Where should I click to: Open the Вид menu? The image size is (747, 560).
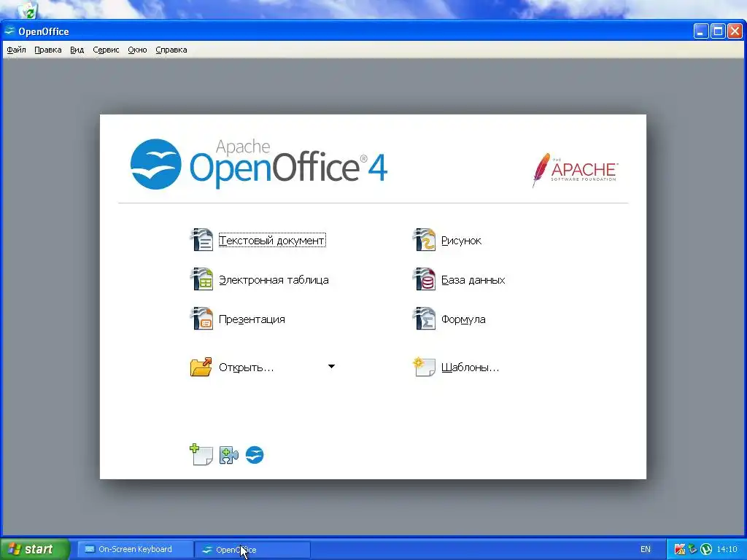pyautogui.click(x=77, y=50)
